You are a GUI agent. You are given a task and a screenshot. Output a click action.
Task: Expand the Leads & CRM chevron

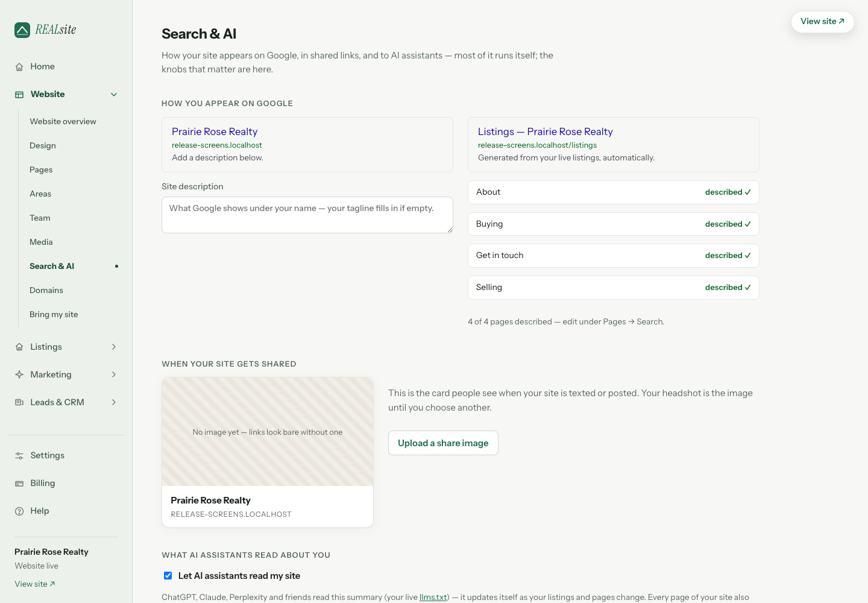(114, 402)
